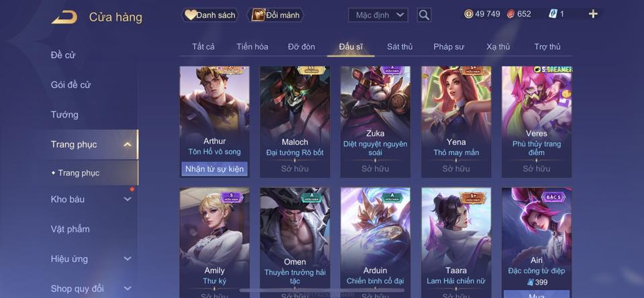Screen dimensions: 644x298
Task: Tap the plus icon to add currency
Action: click(x=593, y=14)
